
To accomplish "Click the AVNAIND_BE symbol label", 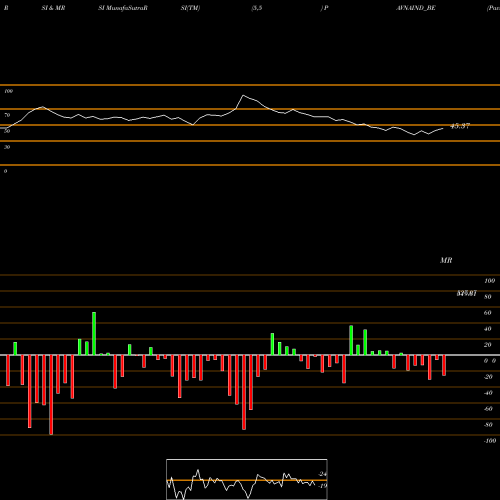I will click(416, 8).
